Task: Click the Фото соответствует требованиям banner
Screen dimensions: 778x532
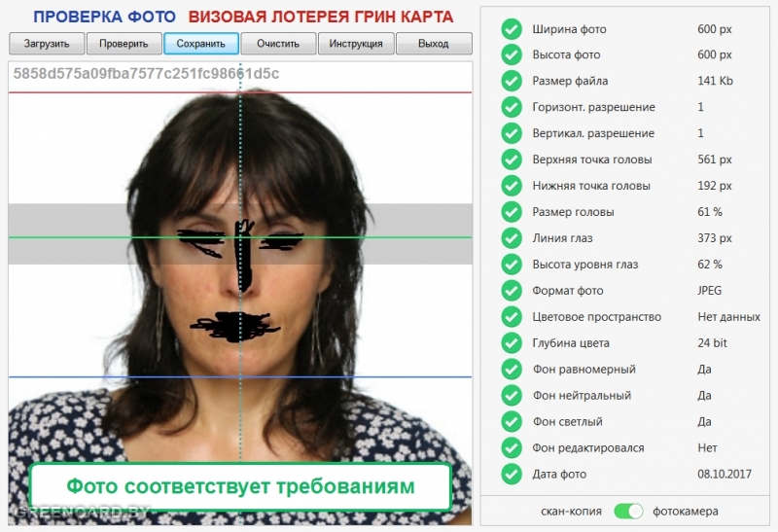Action: [x=240, y=486]
